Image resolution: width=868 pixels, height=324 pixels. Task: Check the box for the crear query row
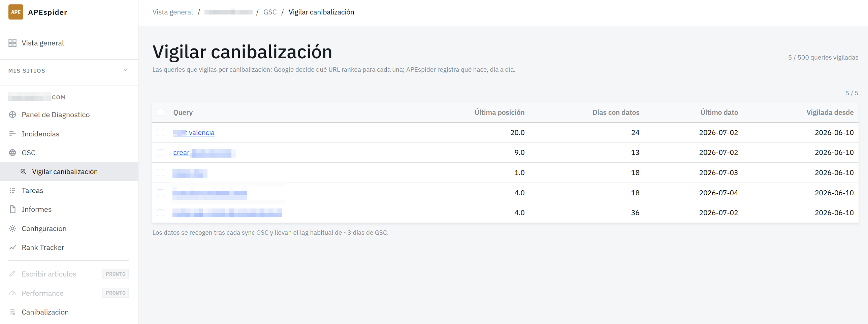click(x=160, y=153)
